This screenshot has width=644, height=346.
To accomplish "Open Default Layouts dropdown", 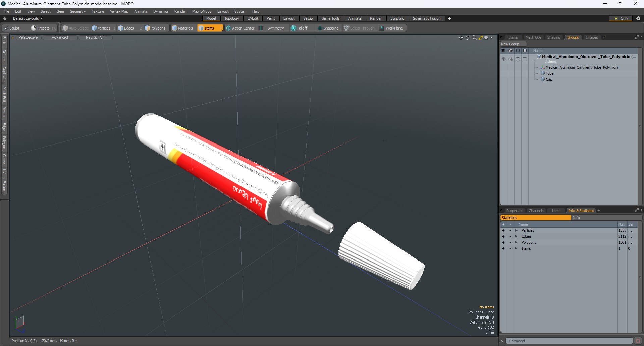I will pyautogui.click(x=28, y=18).
